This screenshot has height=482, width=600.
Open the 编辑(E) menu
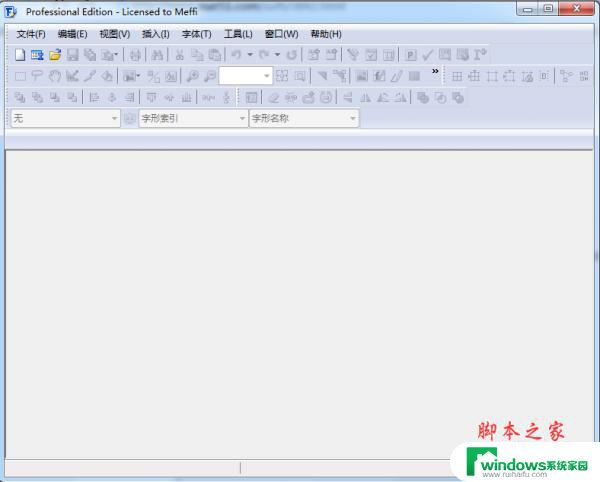point(72,34)
